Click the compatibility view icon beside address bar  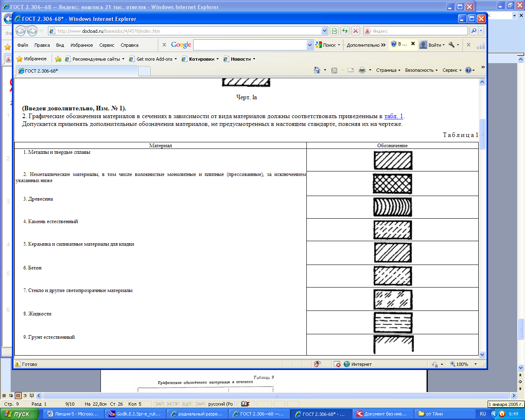click(x=334, y=31)
